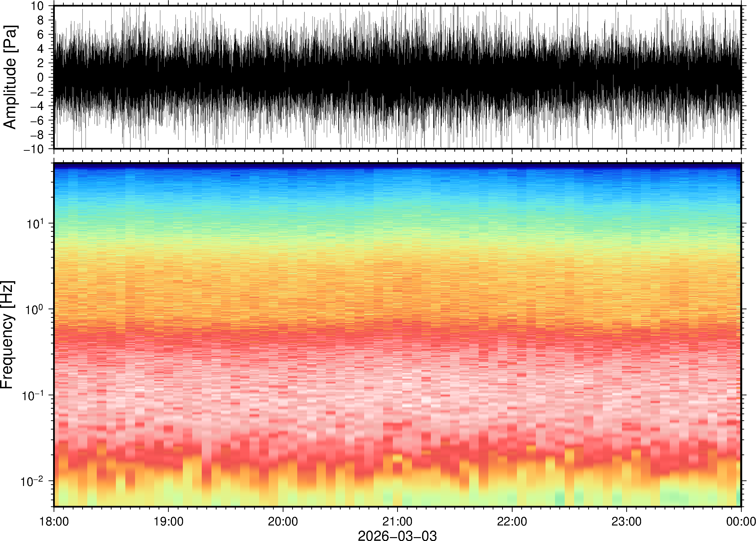Click the 00:00 time axis label

tap(740, 521)
